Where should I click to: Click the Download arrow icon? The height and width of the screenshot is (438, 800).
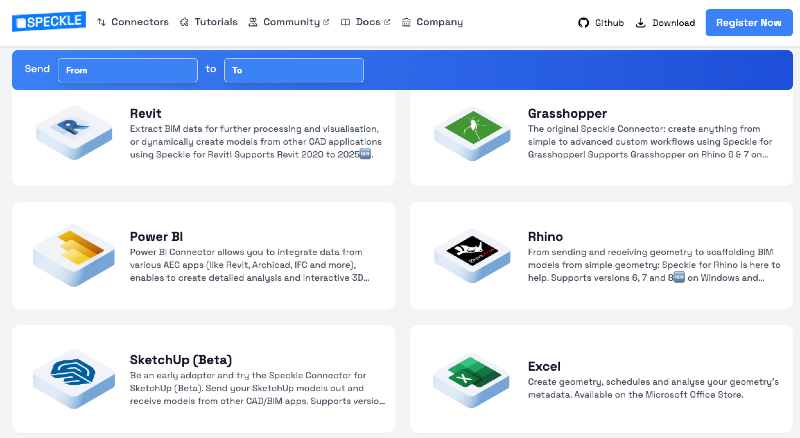pos(641,23)
